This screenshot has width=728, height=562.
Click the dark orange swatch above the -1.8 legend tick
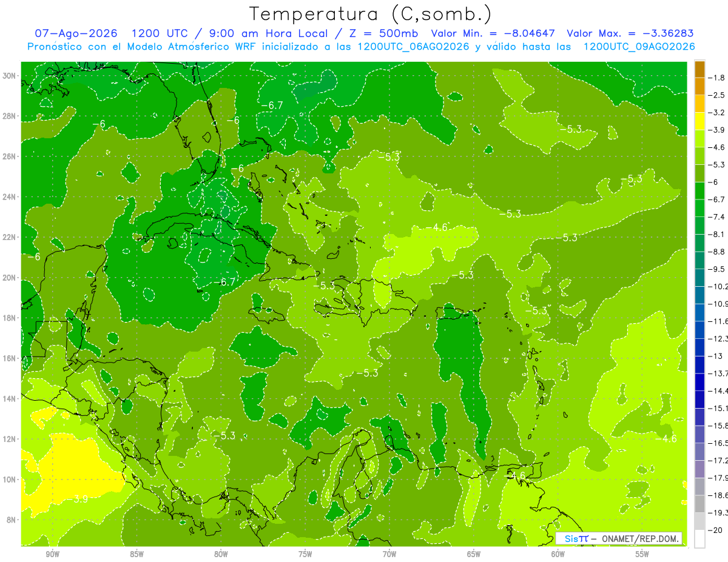[699, 69]
